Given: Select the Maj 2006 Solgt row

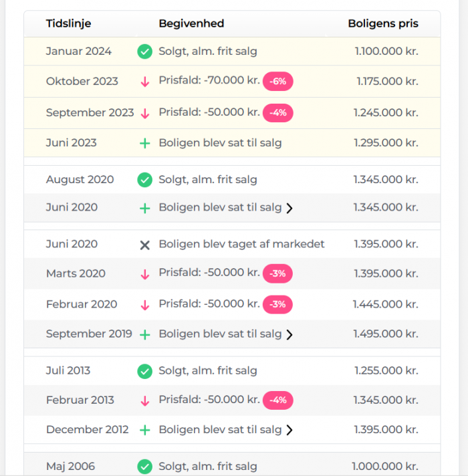Looking at the screenshot, I should (x=232, y=464).
